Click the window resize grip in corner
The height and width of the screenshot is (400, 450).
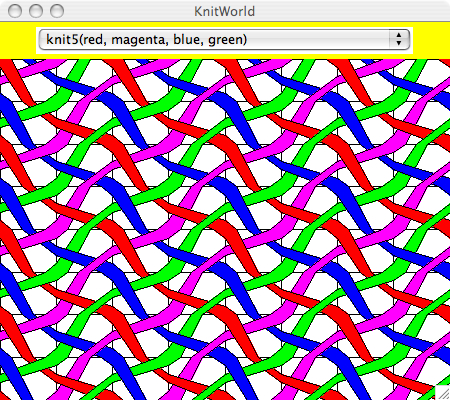coord(443,393)
